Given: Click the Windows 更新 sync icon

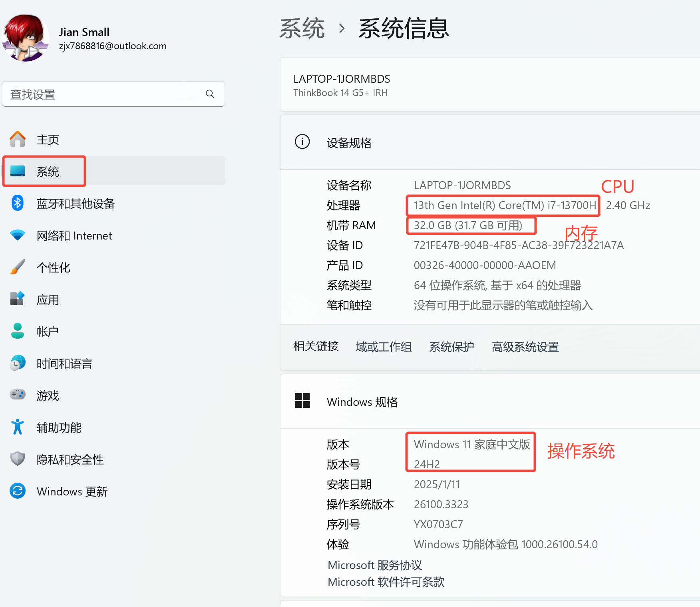Looking at the screenshot, I should (x=18, y=491).
